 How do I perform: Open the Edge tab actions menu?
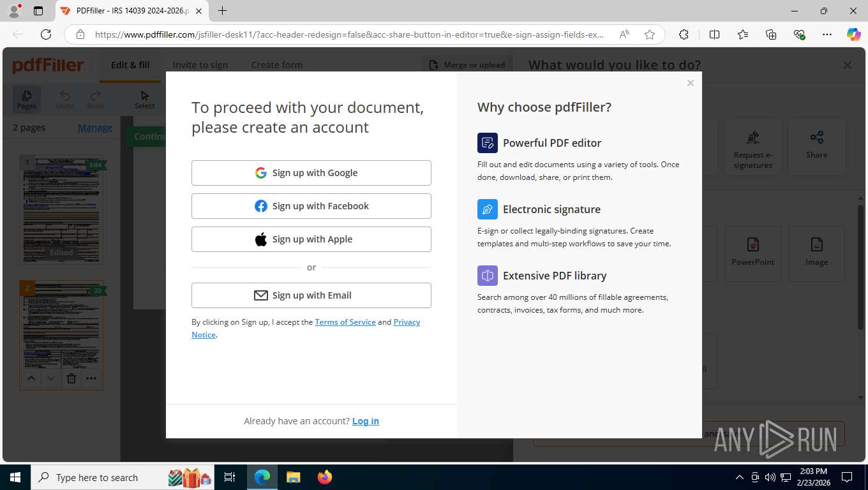tap(38, 11)
